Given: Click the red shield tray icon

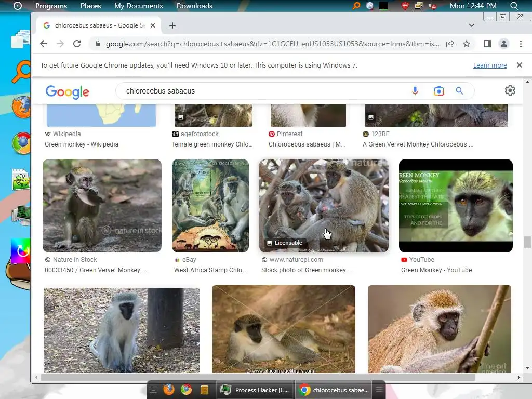Looking at the screenshot, I should pyautogui.click(x=405, y=6).
